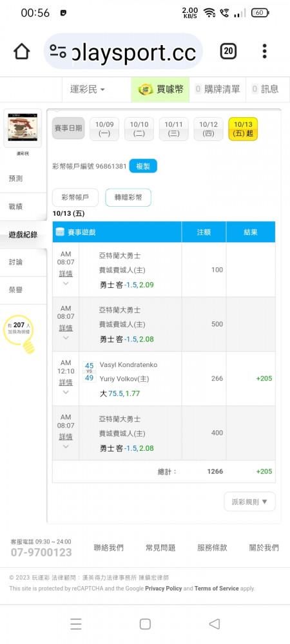Select the 10/09 (一) date tab
This screenshot has height=644, width=290.
tap(104, 129)
